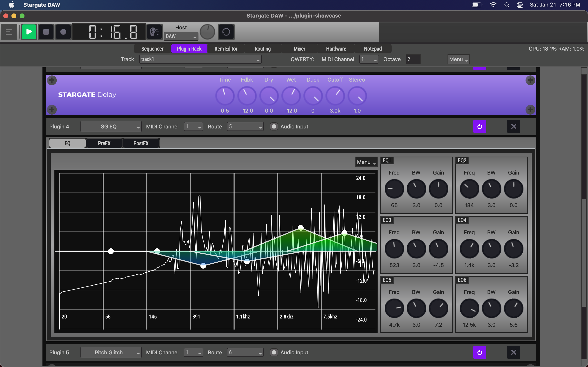
Task: Open the EQ graph Menu button
Action: click(x=366, y=162)
